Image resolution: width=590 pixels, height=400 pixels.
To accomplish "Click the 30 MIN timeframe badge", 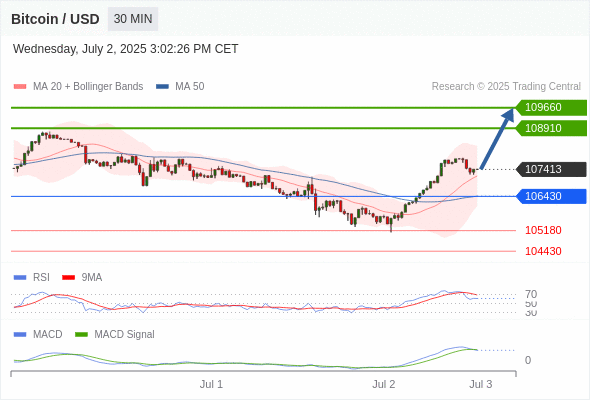I will (x=133, y=19).
